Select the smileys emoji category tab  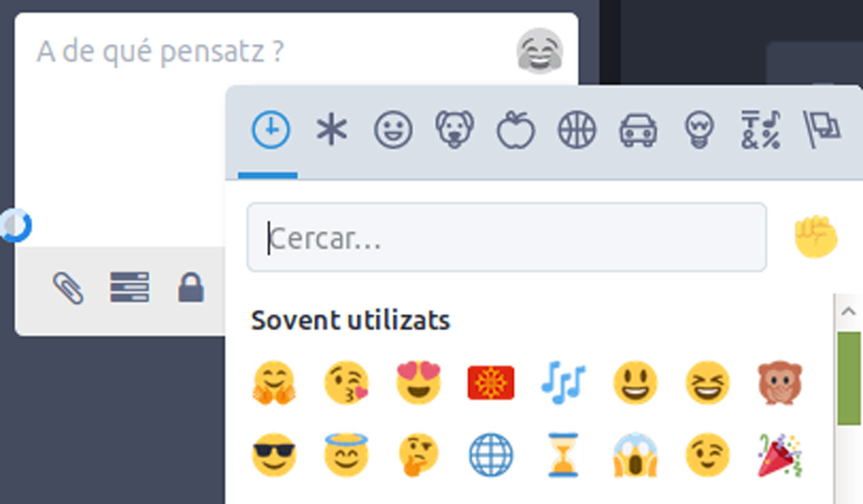tap(393, 130)
